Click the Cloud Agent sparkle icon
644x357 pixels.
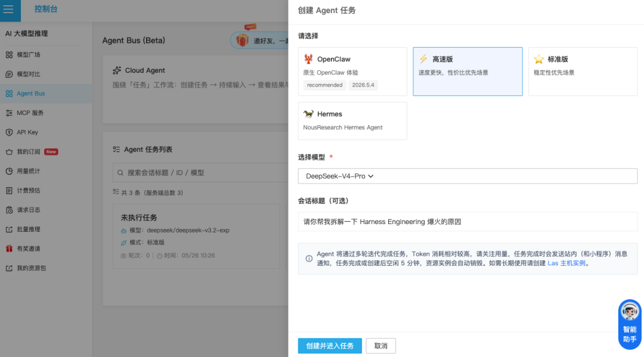coord(117,70)
